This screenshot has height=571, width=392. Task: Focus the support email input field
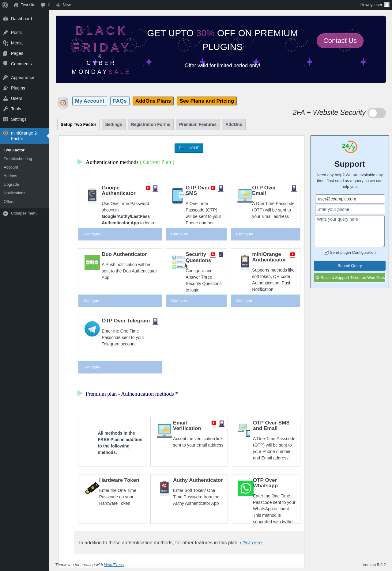[x=350, y=199]
